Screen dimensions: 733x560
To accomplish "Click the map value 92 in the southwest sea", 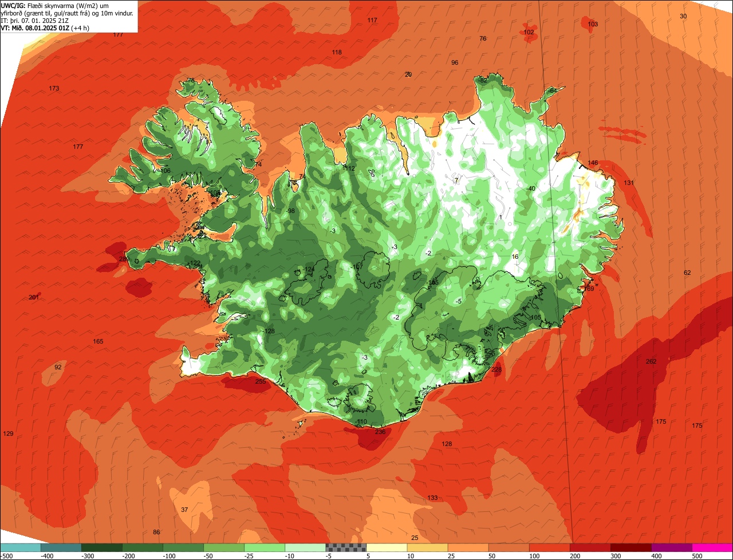I will point(58,368).
